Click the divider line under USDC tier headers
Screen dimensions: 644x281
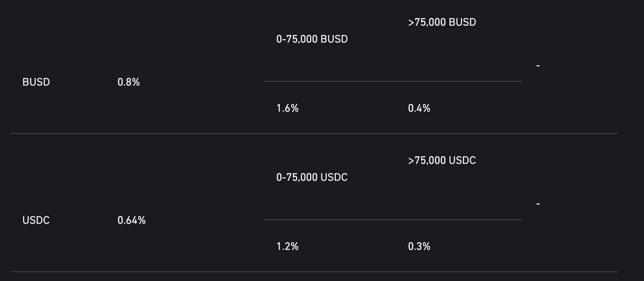(393, 220)
